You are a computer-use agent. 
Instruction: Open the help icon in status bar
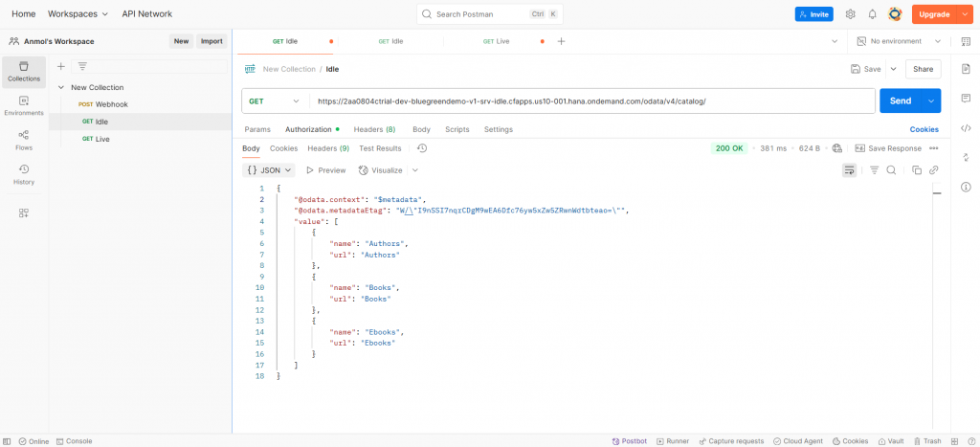pyautogui.click(x=969, y=441)
